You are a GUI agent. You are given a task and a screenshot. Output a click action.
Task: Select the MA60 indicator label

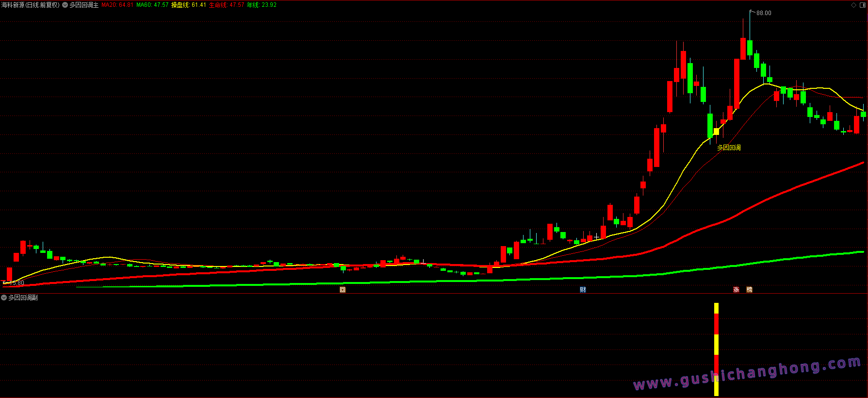click(x=152, y=5)
